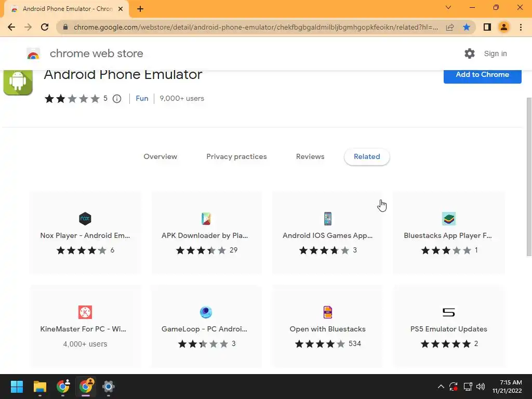
Task: Open File Explorer from the taskbar
Action: [39, 387]
